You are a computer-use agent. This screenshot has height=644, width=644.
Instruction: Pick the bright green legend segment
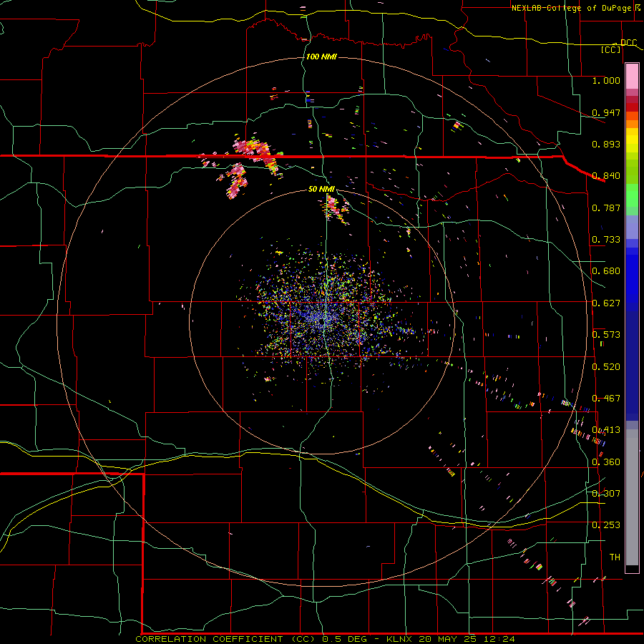click(x=632, y=195)
